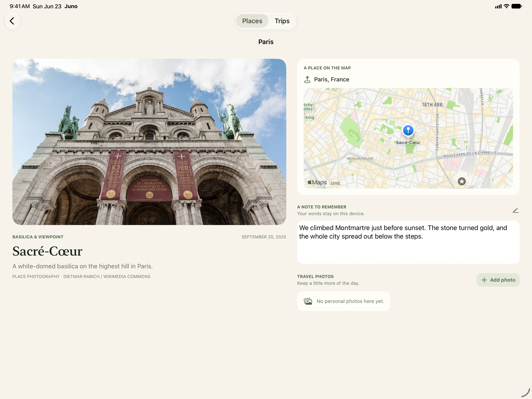Go back with the chevron button

click(12, 21)
